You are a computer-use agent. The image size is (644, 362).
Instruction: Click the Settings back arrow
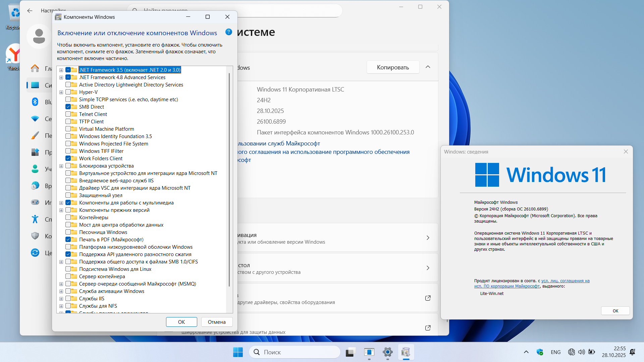click(30, 11)
